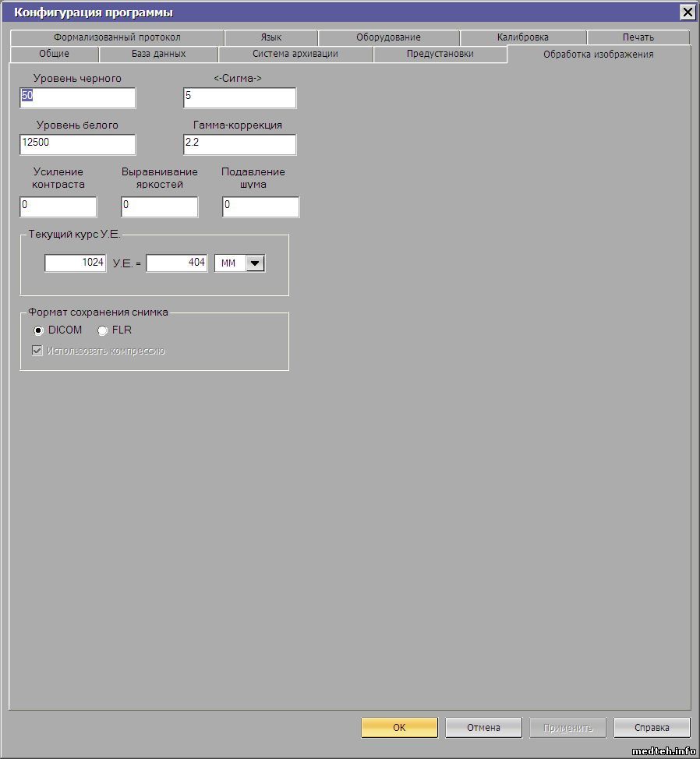Open the База данных tab
Image resolution: width=700 pixels, height=759 pixels.
[x=158, y=54]
